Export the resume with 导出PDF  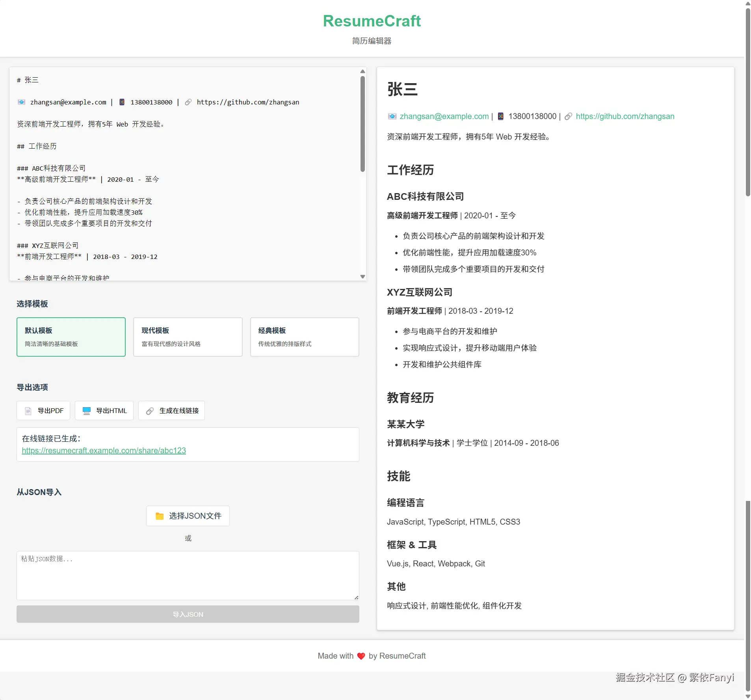click(x=43, y=411)
